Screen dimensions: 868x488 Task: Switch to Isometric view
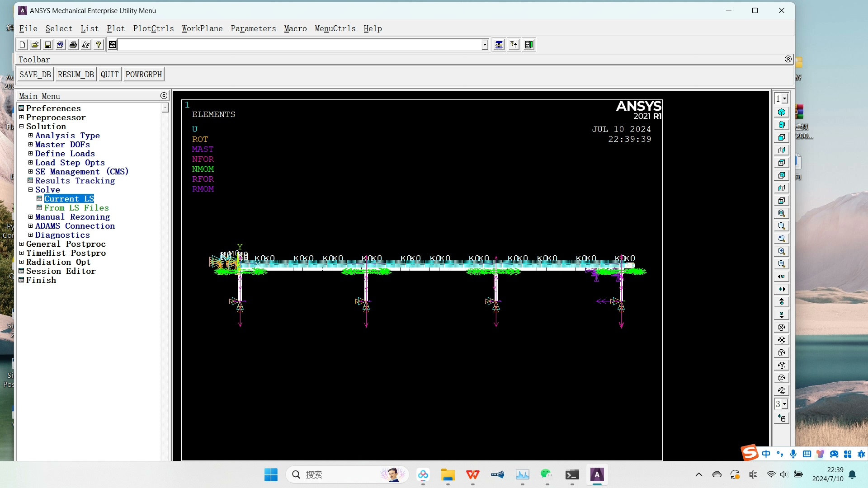(x=782, y=112)
